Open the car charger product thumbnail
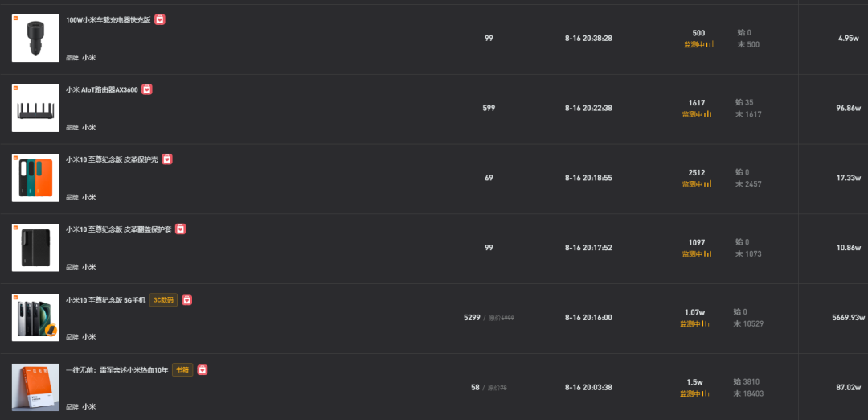This screenshot has width=868, height=420. [x=35, y=39]
